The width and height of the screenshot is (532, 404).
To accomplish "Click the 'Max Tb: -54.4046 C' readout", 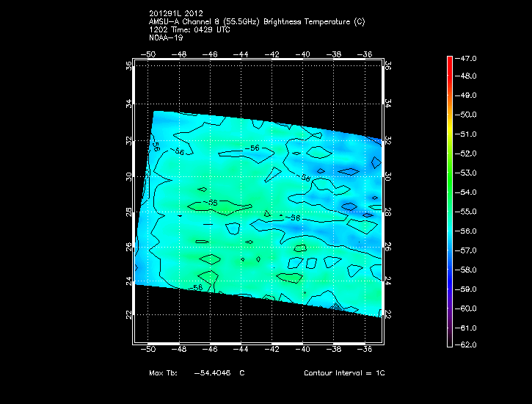I will coord(197,373).
